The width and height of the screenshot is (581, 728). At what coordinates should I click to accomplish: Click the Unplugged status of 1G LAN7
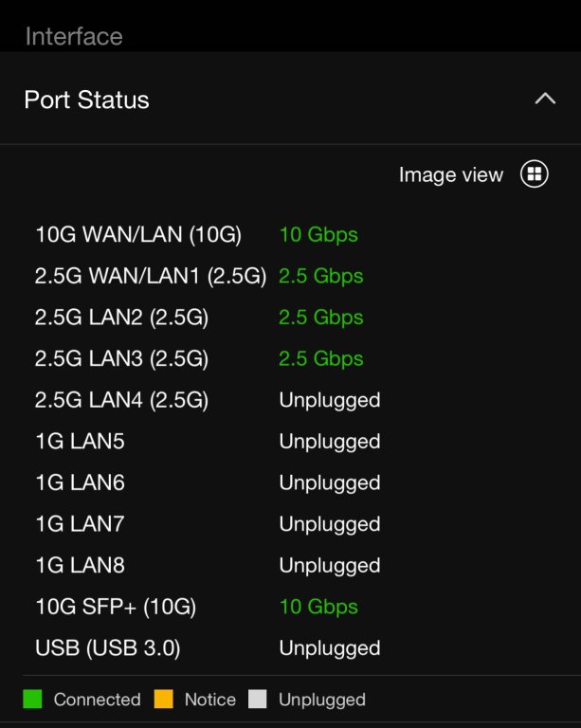330,524
